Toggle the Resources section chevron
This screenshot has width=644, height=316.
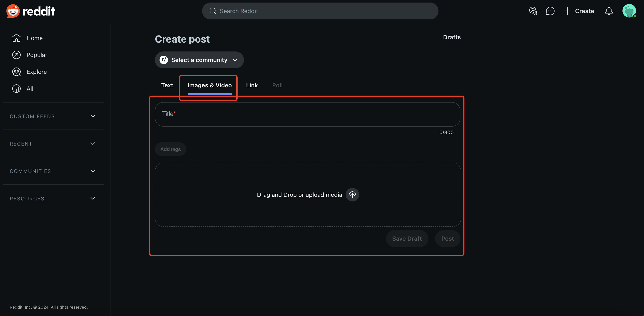coord(93,199)
